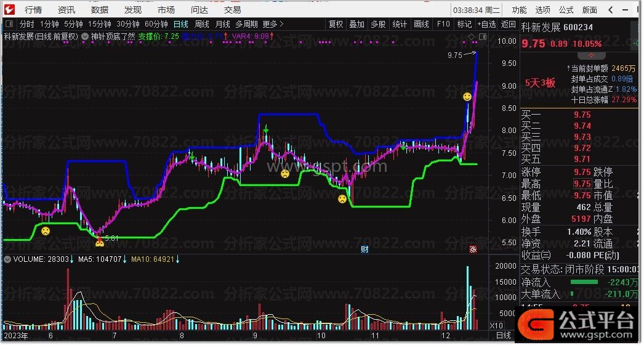Click the 日线 label at bottom right
This screenshot has width=644, height=345.
[x=504, y=336]
